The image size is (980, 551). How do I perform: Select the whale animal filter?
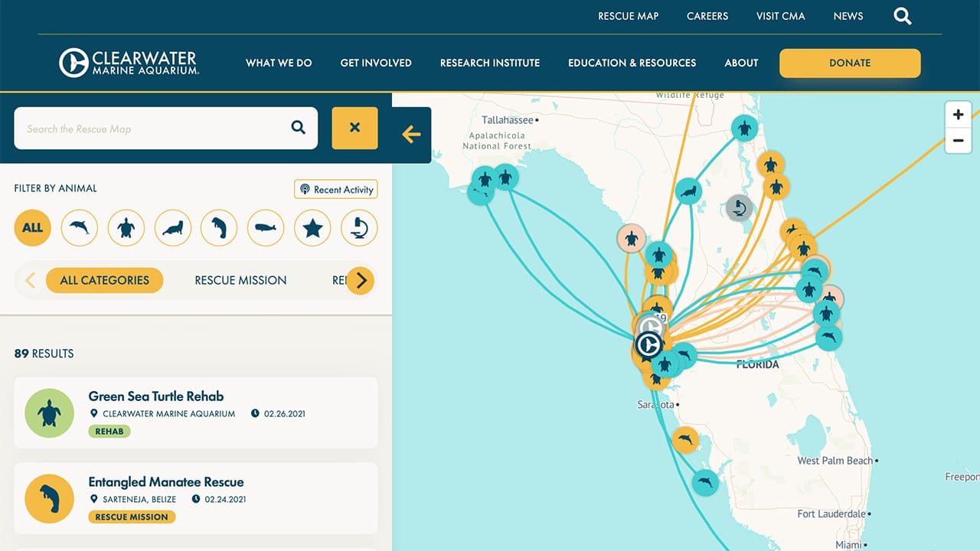coord(266,228)
